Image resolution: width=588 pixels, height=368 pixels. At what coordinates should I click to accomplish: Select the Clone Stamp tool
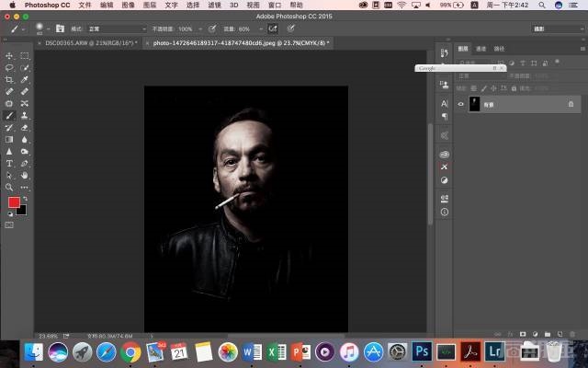25,115
